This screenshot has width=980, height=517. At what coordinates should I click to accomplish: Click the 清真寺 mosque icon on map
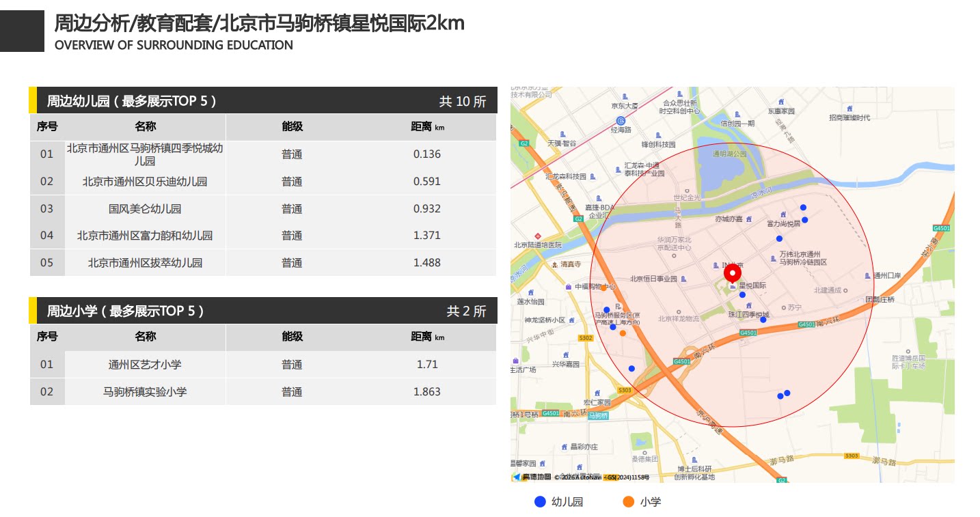[554, 264]
